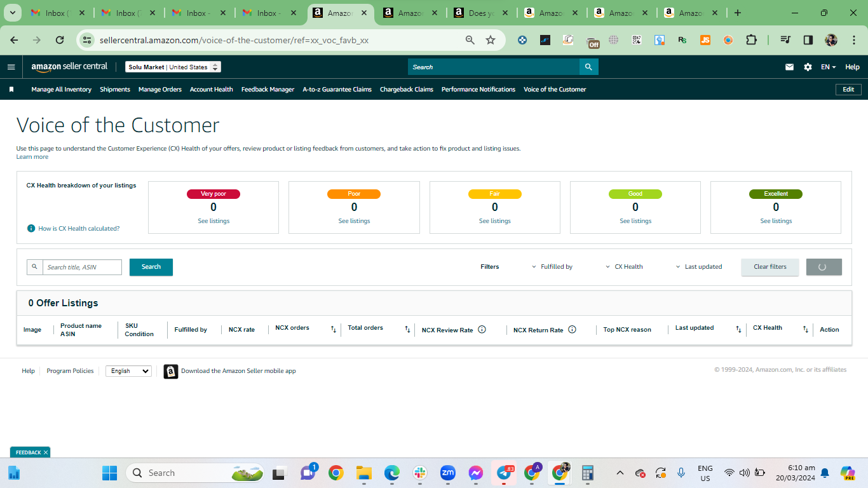Sort listings by Last updated column

coord(738,329)
